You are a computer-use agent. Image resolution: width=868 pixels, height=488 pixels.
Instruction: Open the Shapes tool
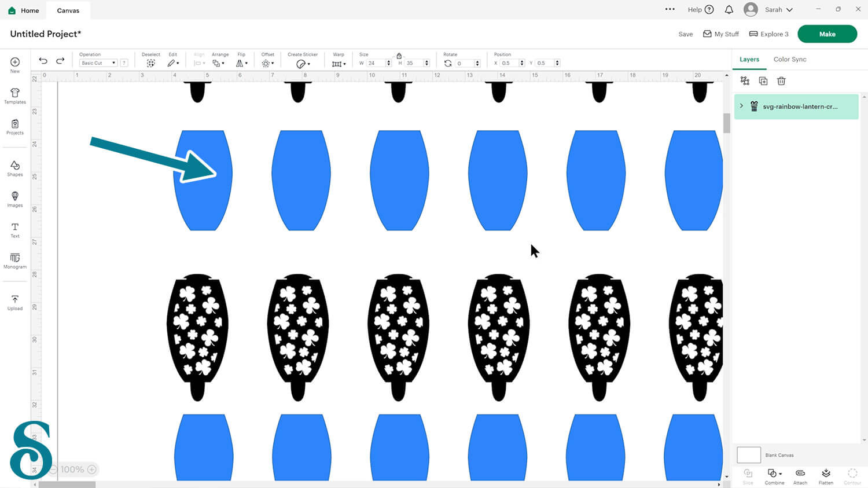15,168
